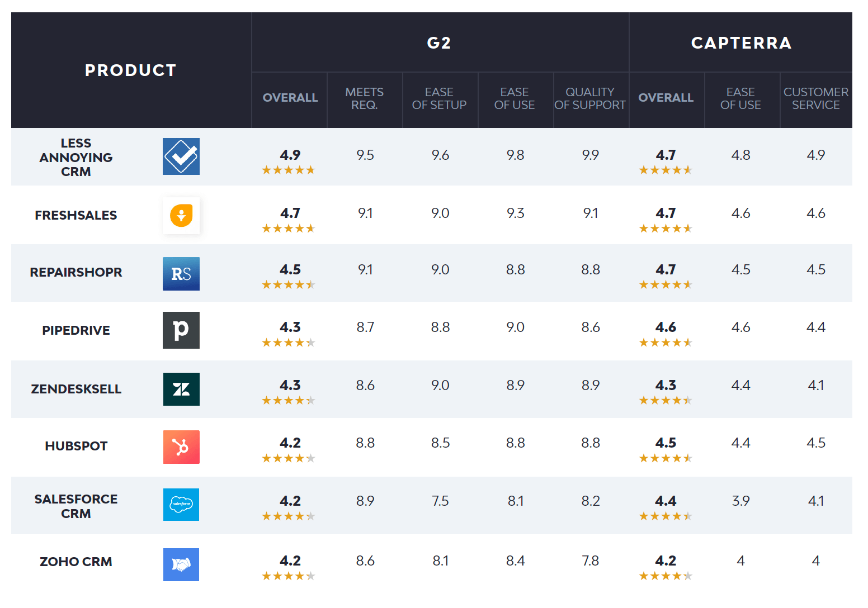Click the CUSTOMER SERVICE column header
Screen dimensions: 868x608
coord(815,98)
